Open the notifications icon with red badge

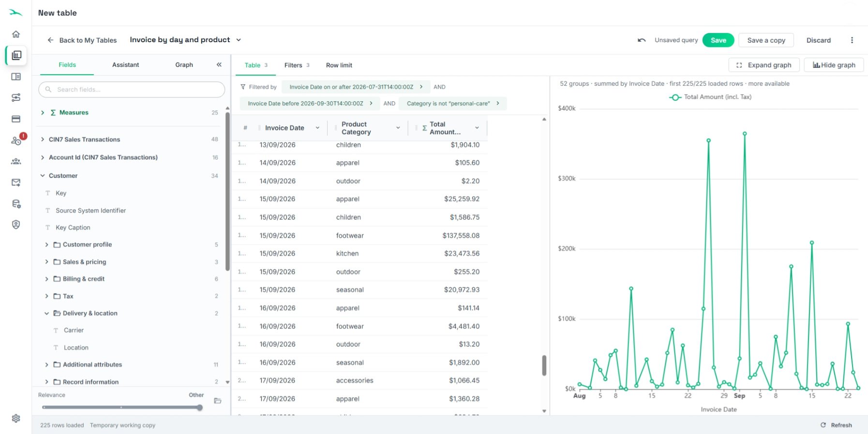tap(17, 140)
